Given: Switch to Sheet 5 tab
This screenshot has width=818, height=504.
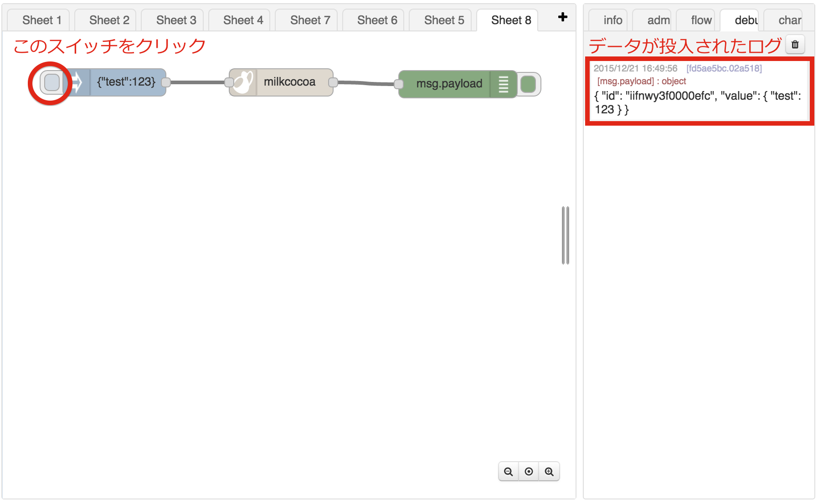Looking at the screenshot, I should tap(444, 20).
